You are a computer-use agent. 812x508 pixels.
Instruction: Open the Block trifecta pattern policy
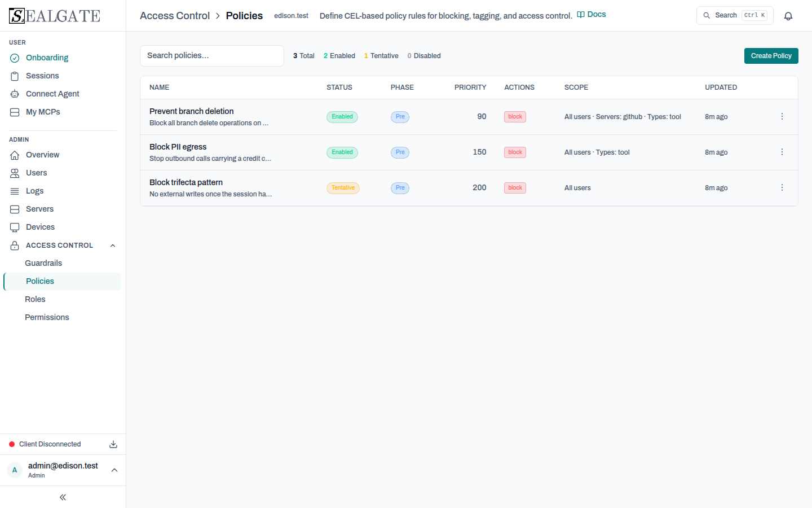click(x=186, y=182)
